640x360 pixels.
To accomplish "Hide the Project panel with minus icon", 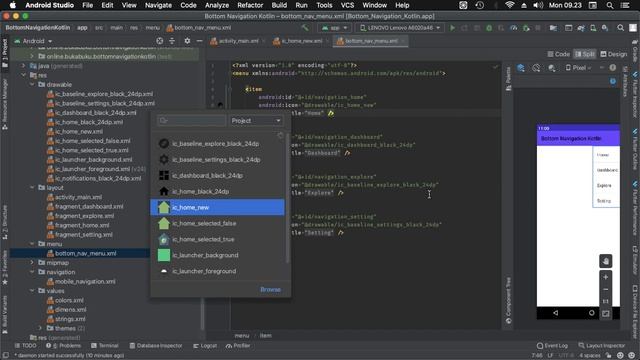I will [x=199, y=41].
